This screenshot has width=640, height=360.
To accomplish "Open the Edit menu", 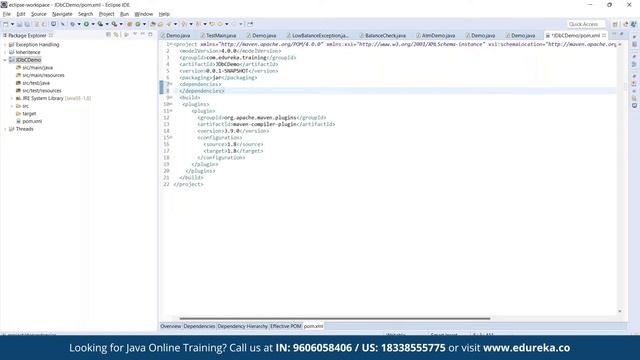I will pyautogui.click(x=21, y=14).
